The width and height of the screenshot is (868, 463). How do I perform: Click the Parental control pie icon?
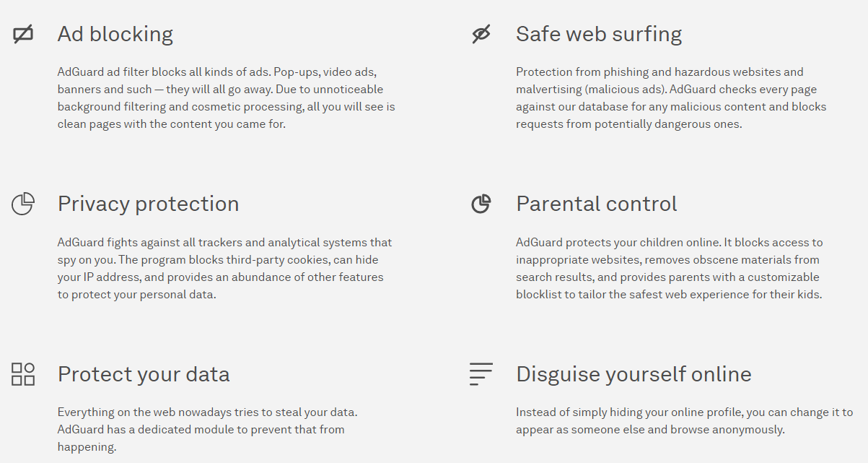pyautogui.click(x=481, y=204)
